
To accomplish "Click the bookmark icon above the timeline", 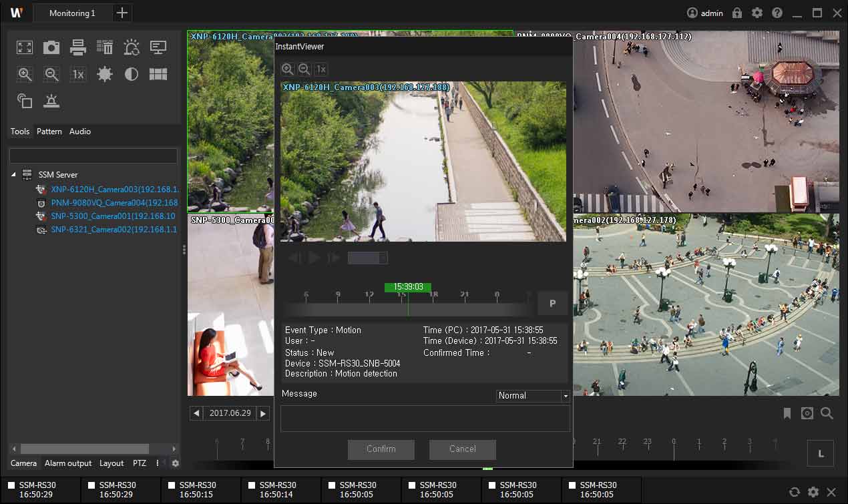I will tap(787, 414).
